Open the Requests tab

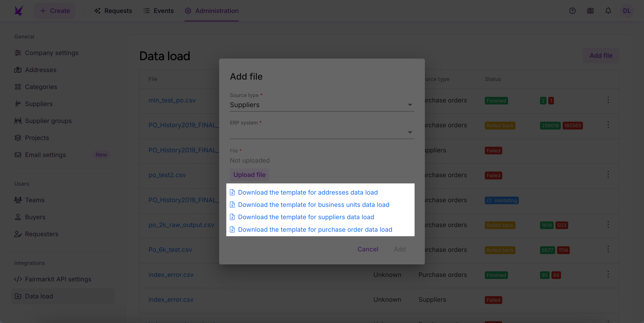coord(113,11)
